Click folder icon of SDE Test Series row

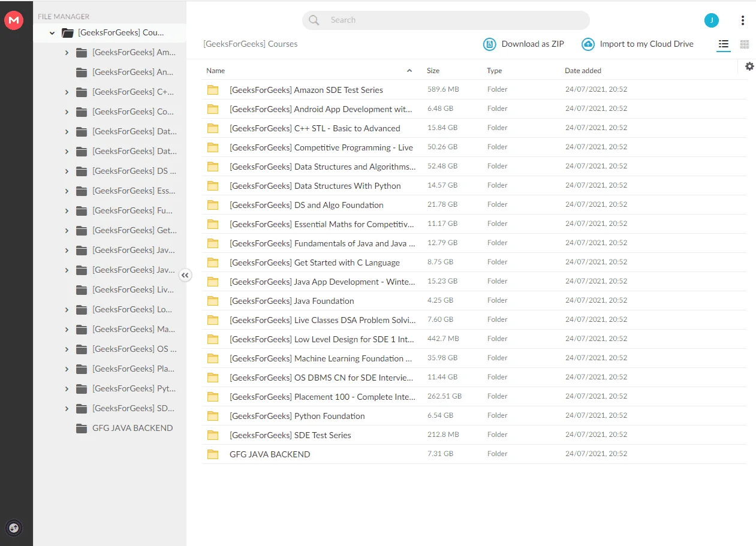coord(213,435)
